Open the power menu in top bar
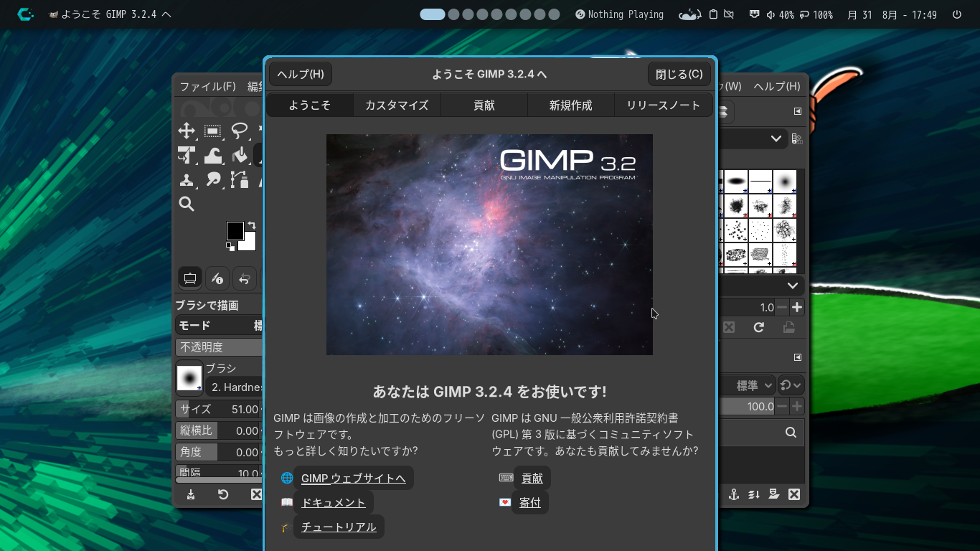Viewport: 980px width, 551px height. click(957, 14)
